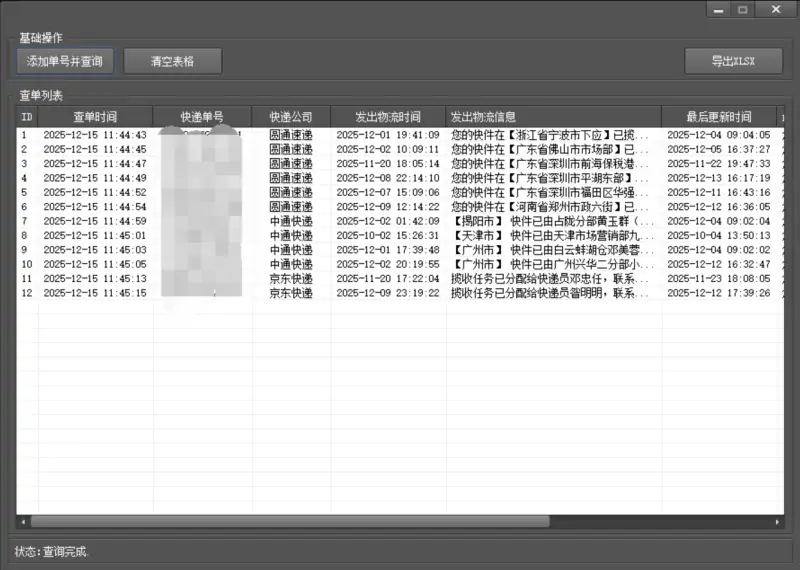Select the 京东快递 cell in row 11

(x=291, y=279)
